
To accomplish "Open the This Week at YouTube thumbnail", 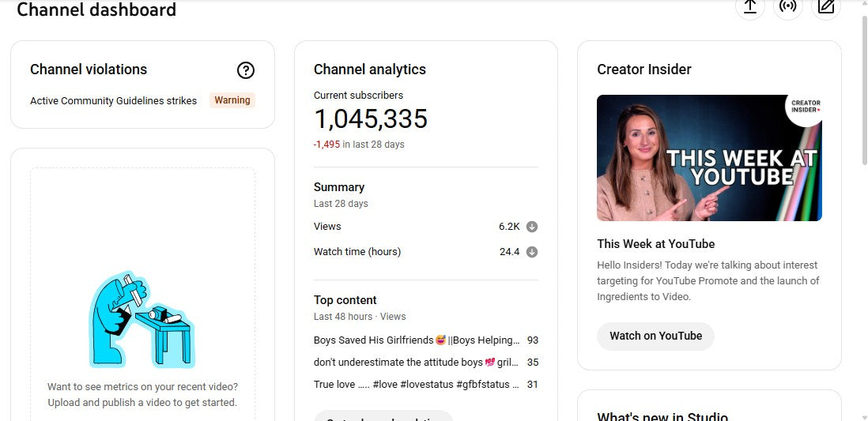I will [x=709, y=158].
